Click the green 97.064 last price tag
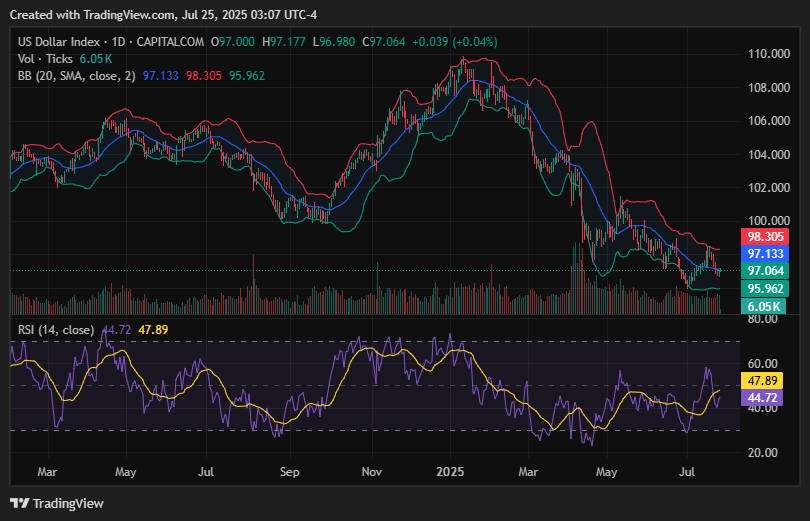810x521 pixels. (765, 271)
